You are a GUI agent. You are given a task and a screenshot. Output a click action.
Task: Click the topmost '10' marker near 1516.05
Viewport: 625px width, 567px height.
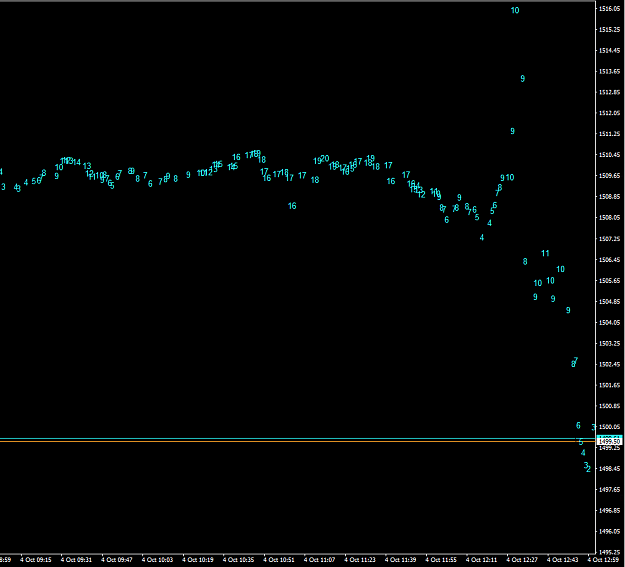pos(515,10)
